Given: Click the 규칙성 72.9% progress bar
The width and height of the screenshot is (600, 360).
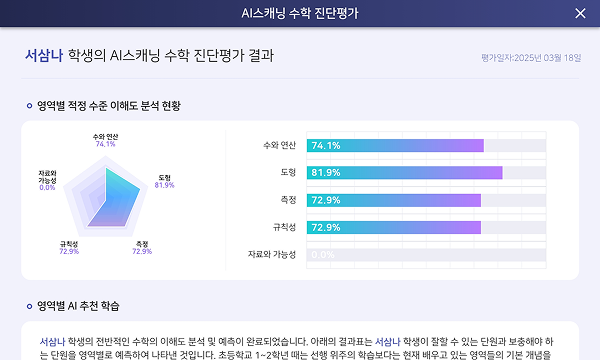Looking at the screenshot, I should click(x=426, y=227).
